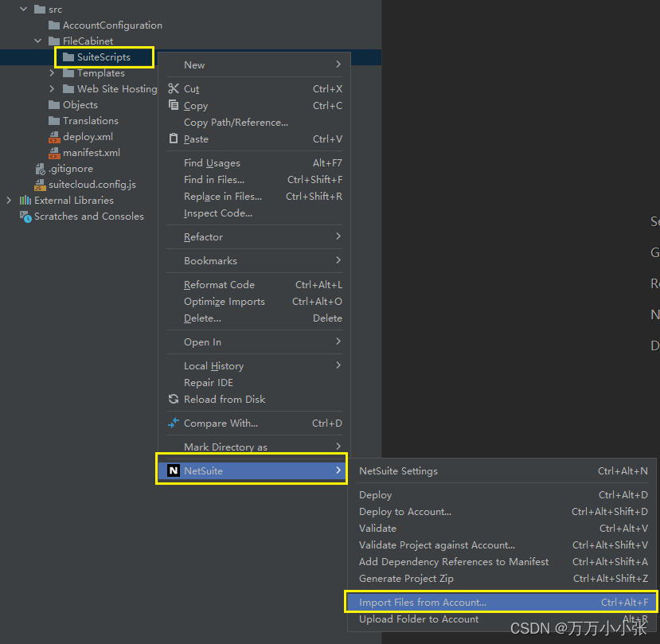The height and width of the screenshot is (644, 660).
Task: Click the Translations folder icon
Action: 54,120
